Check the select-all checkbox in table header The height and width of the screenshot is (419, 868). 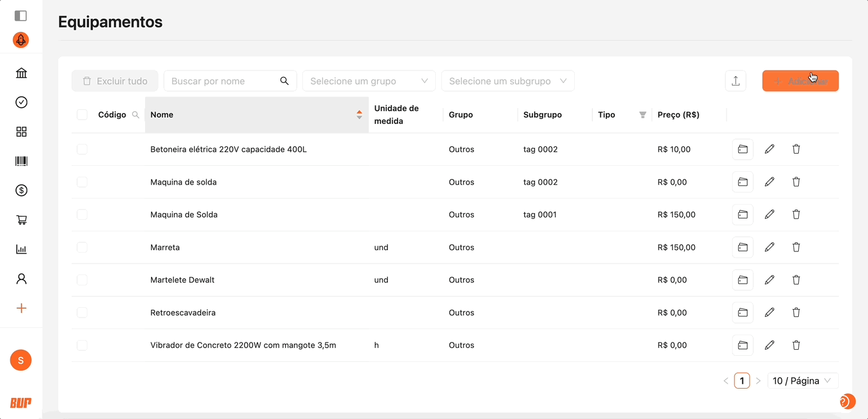click(x=82, y=115)
